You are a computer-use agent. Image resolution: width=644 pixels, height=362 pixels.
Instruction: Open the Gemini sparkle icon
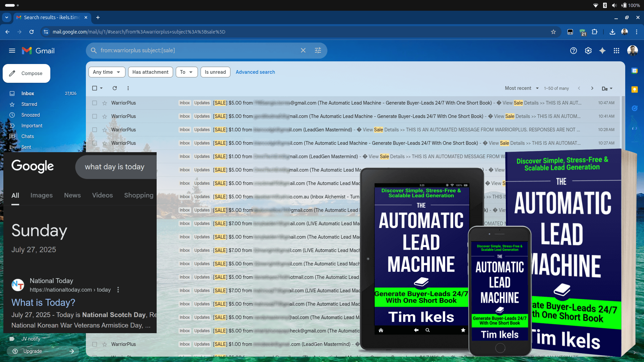click(602, 51)
